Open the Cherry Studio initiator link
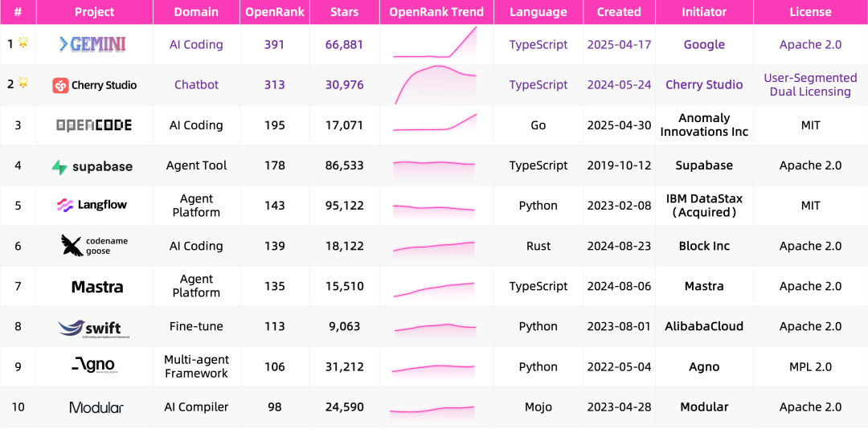This screenshot has height=429, width=868. [704, 84]
